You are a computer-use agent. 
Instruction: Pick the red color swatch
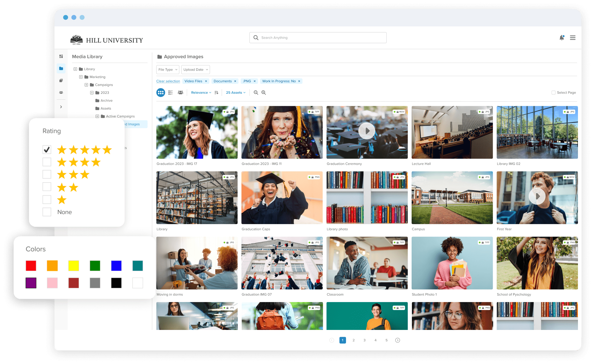(31, 266)
